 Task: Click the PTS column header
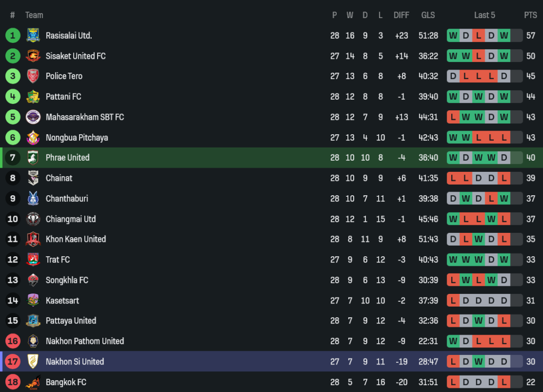tap(530, 15)
